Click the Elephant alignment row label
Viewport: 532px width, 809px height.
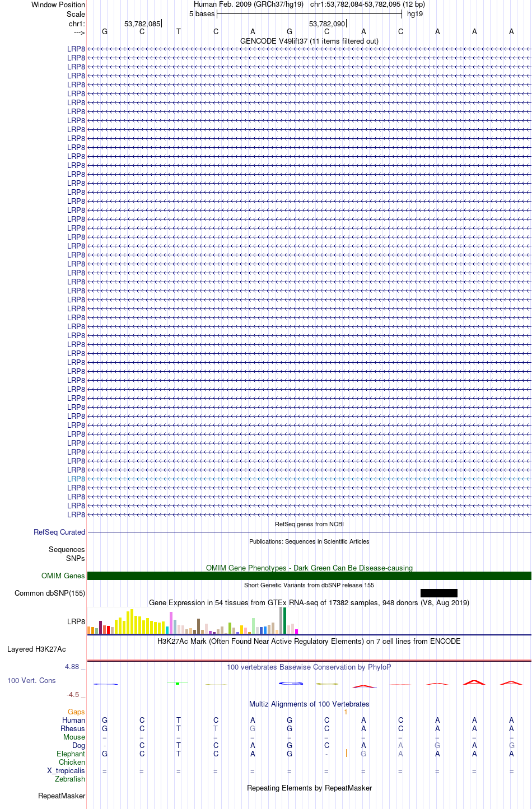point(71,754)
